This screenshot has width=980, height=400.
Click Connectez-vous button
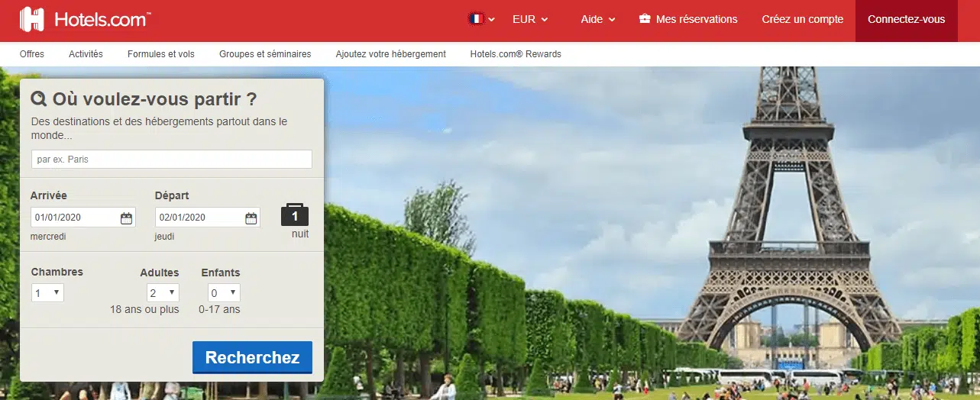[906, 20]
